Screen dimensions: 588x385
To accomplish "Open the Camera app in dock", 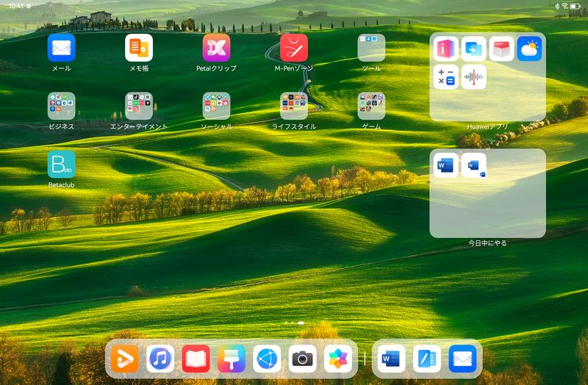I will 302,359.
